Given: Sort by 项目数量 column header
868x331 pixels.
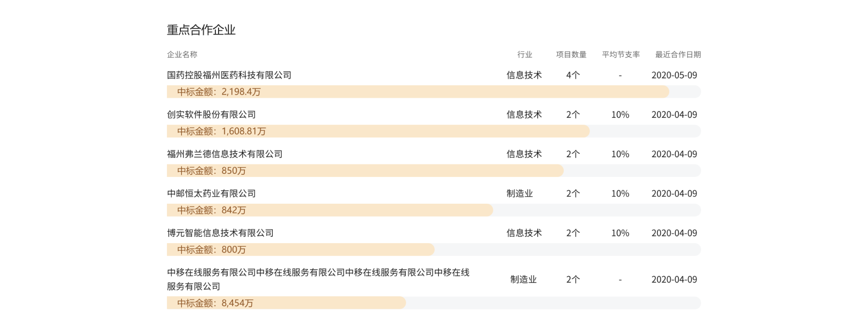Looking at the screenshot, I should pos(571,54).
